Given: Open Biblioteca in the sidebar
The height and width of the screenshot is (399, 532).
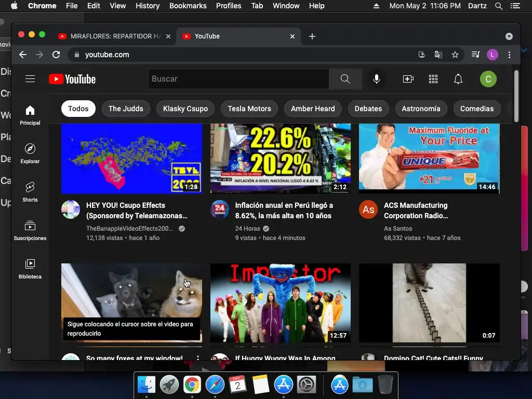Looking at the screenshot, I should click(x=30, y=269).
